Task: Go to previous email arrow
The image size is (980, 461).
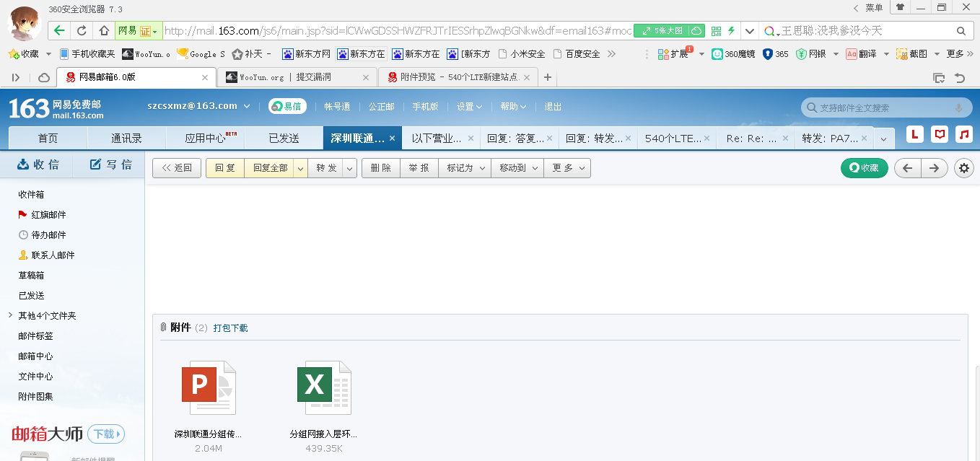Action: (x=908, y=168)
